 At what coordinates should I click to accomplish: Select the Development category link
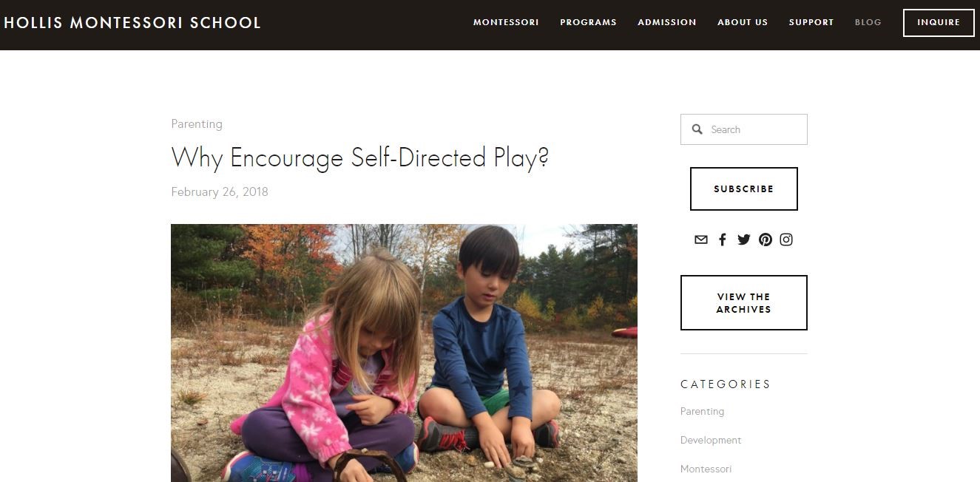click(711, 440)
